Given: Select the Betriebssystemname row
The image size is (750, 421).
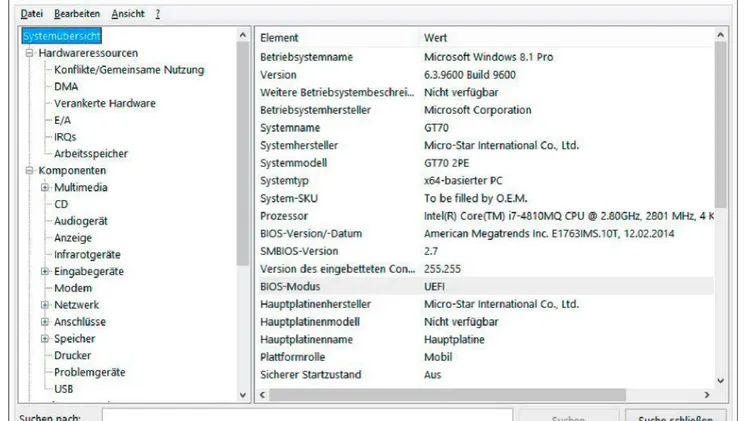Looking at the screenshot, I should (x=485, y=57).
